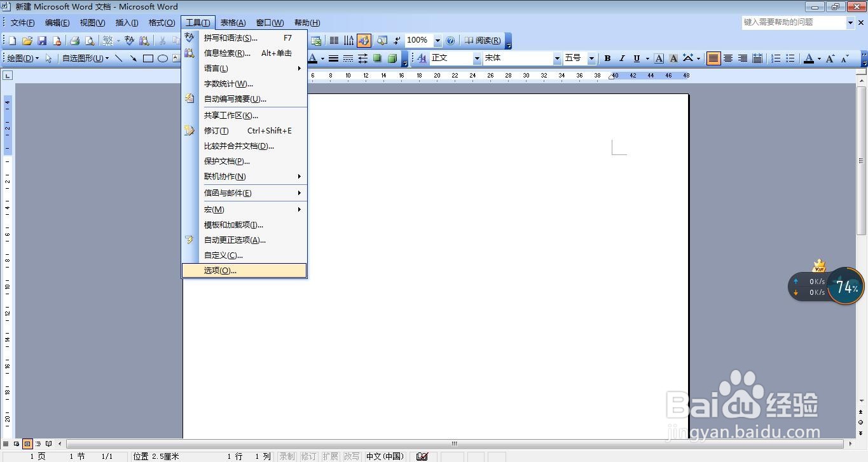Open the font dropdown showing 宋体

(557, 58)
